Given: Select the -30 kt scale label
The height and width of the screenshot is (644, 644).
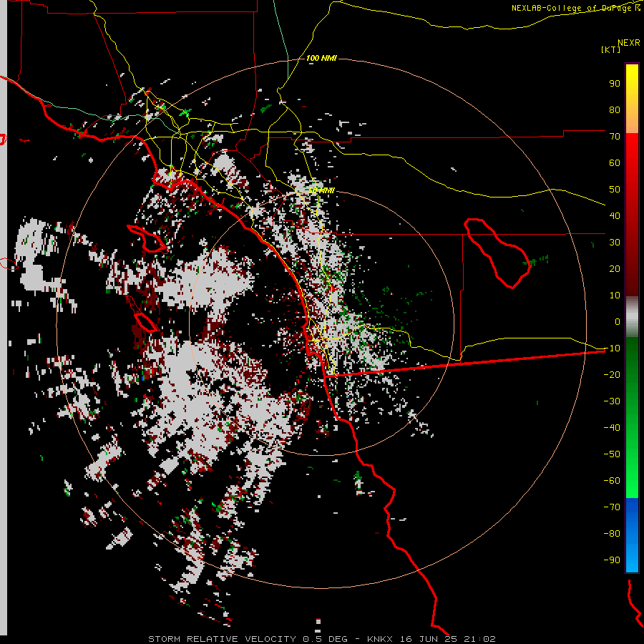Looking at the screenshot, I should (612, 401).
